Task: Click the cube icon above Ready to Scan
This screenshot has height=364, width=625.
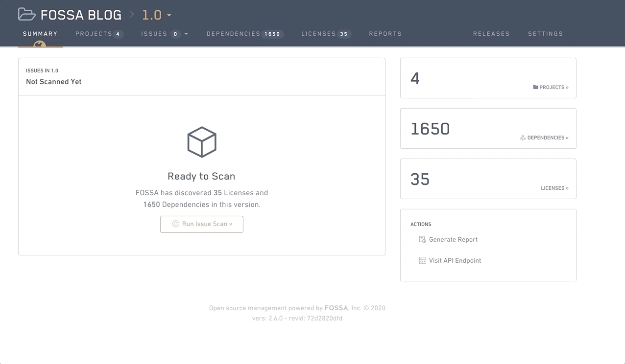Action: 202,142
